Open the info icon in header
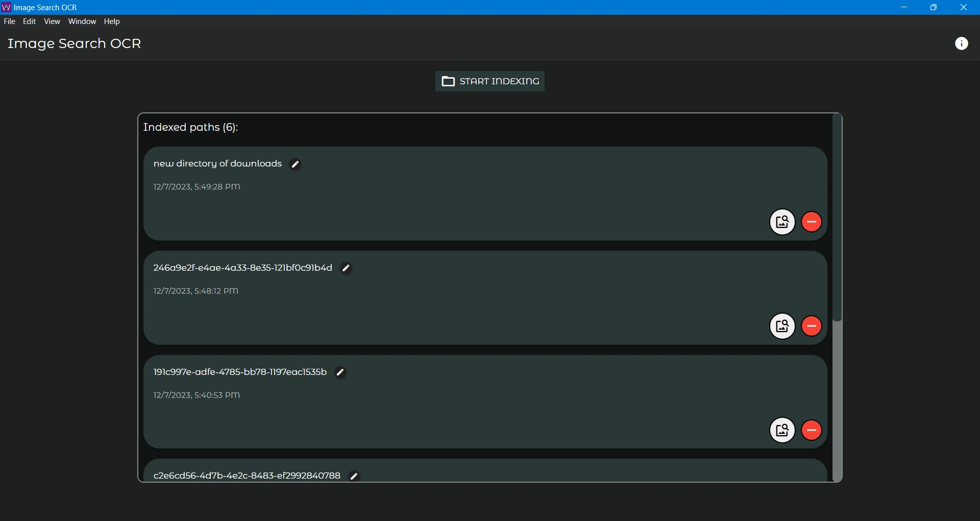980x521 pixels. click(x=962, y=44)
